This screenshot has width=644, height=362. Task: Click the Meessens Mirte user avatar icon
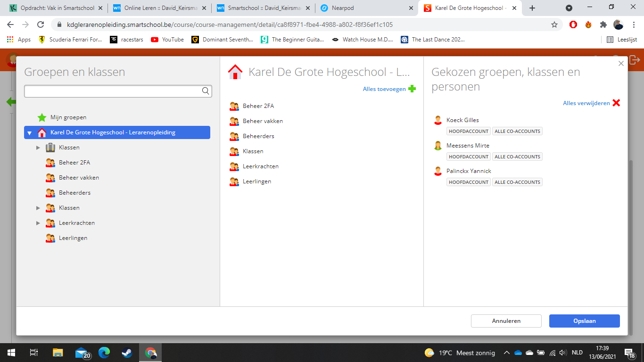[438, 146]
